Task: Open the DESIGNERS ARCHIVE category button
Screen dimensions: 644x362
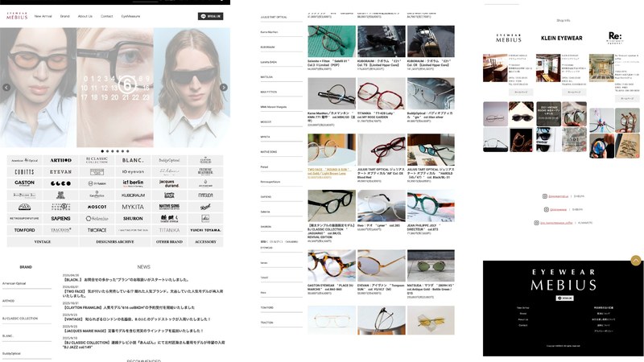Action: click(115, 242)
